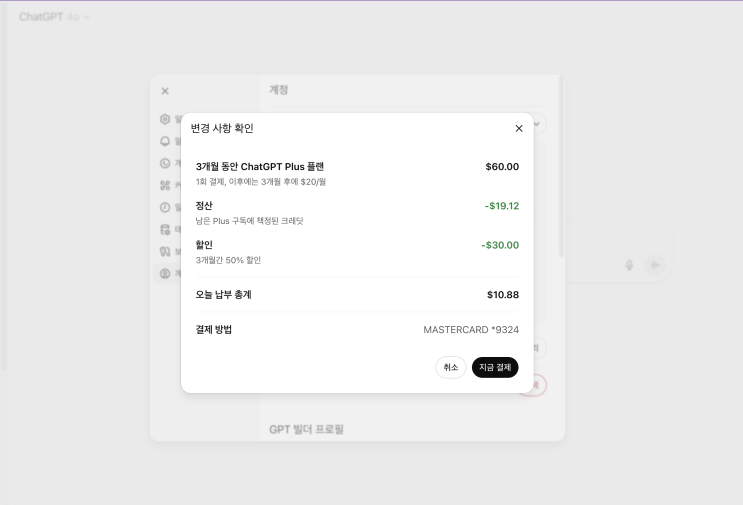Open the security icon in sidebar

click(x=165, y=252)
